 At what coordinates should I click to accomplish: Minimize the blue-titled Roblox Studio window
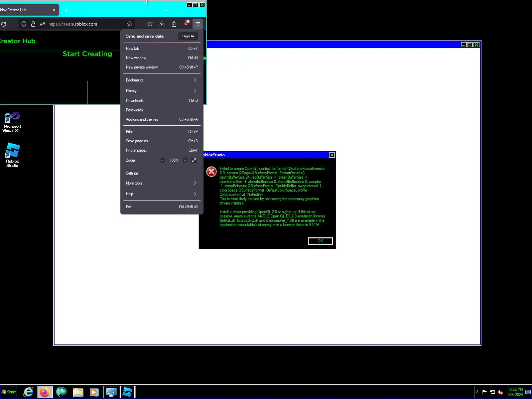[464, 45]
